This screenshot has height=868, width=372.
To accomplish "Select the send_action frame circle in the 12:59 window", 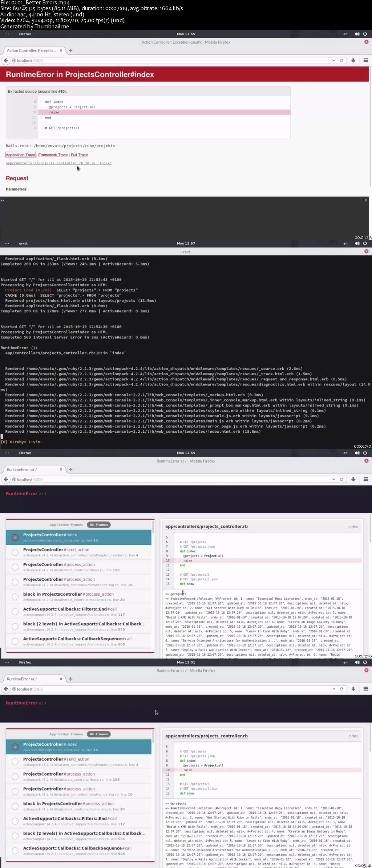I will click(15, 552).
